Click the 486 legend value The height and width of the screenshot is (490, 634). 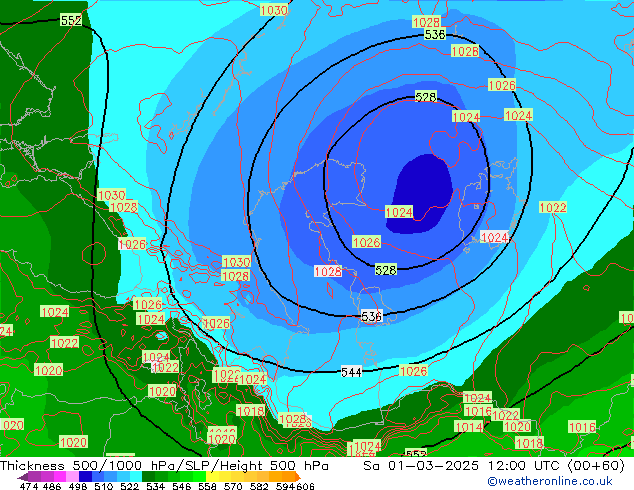(x=52, y=486)
